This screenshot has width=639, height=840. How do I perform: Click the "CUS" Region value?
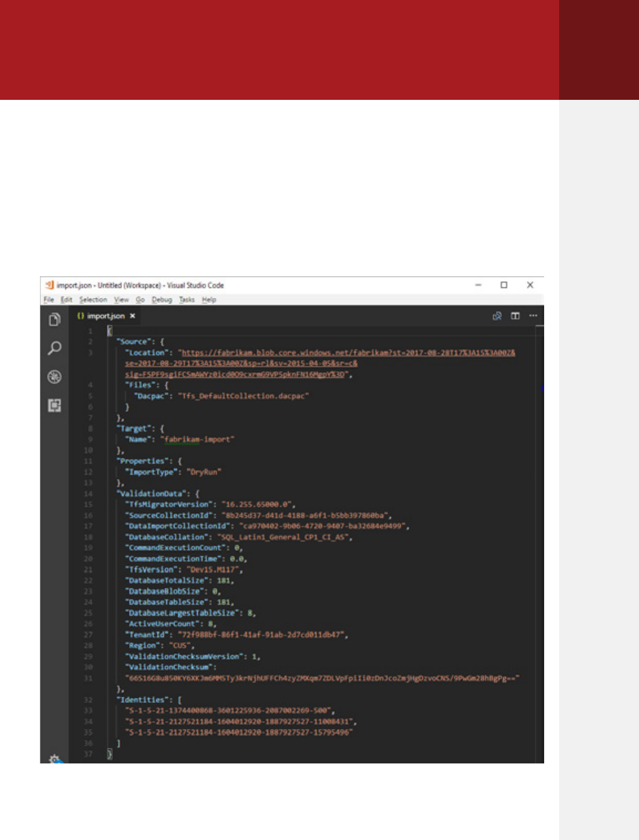coord(180,645)
